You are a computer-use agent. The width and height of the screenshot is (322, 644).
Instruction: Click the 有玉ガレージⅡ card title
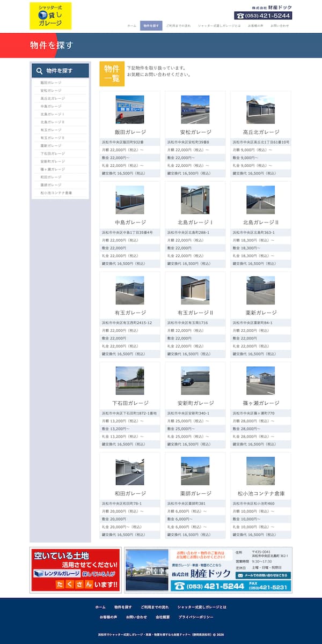pyautogui.click(x=195, y=313)
